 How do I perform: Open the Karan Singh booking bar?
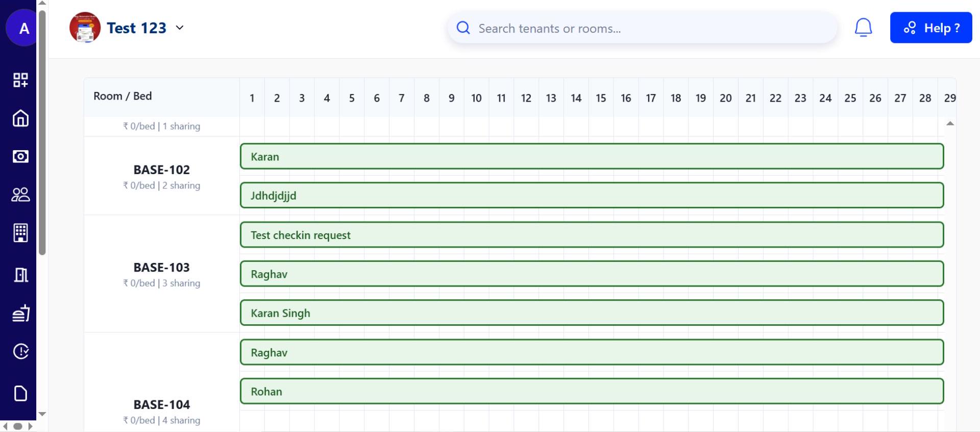(591, 313)
